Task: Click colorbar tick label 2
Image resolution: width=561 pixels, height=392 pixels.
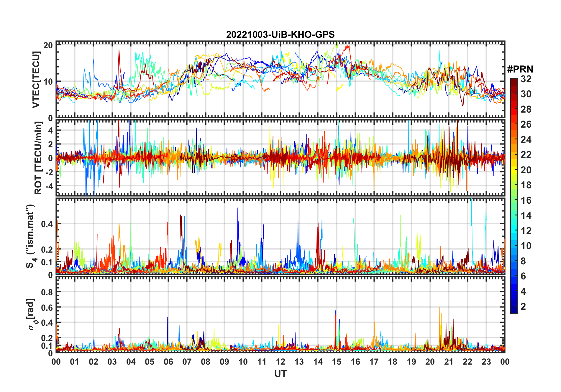Action: (x=523, y=307)
